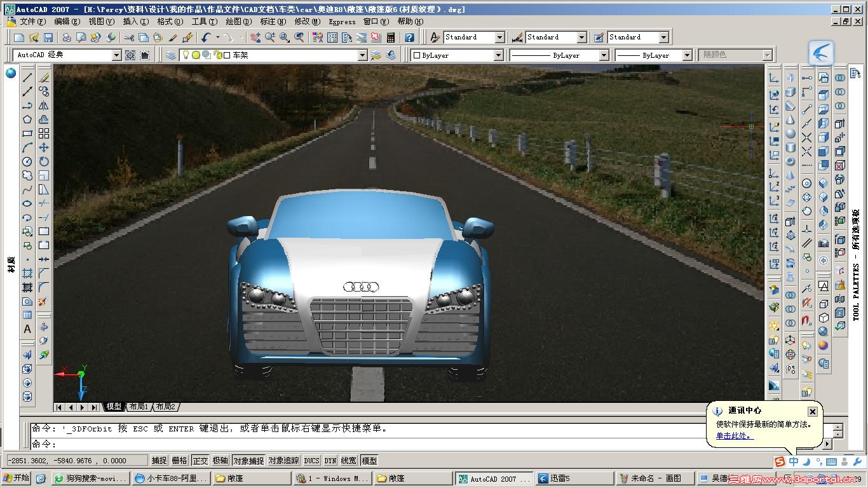This screenshot has width=868, height=488.
Task: Toggle the DUCS status button
Action: click(x=312, y=461)
